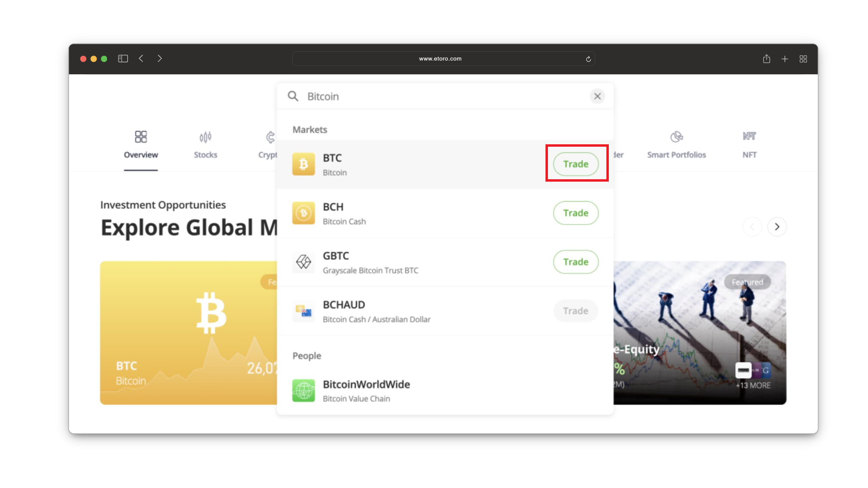
Task: Reload the etoro.com page
Action: [588, 59]
